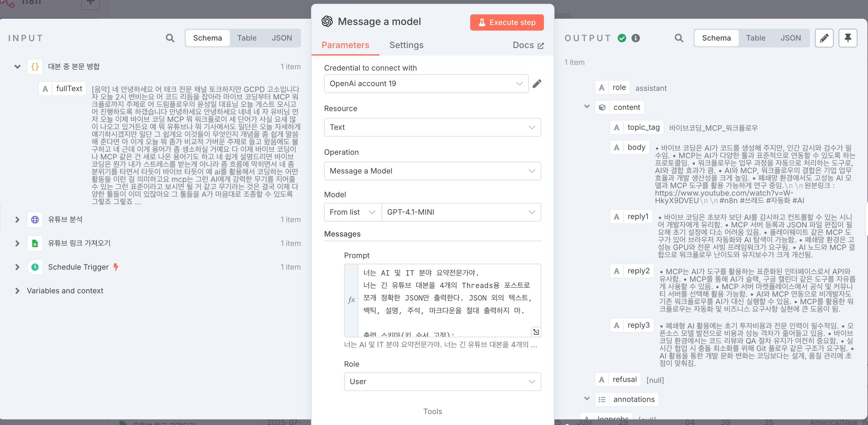Click the curly-braces icon of 대본 중 본문 병합
The image size is (868, 425).
click(35, 66)
